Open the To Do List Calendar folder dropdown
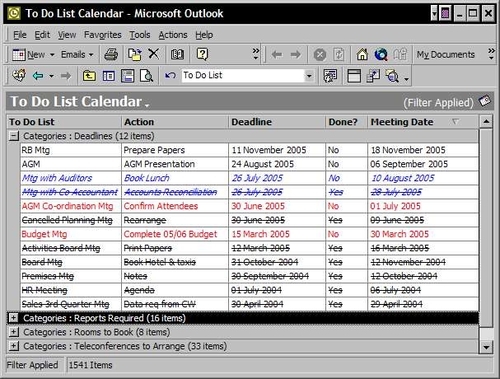 coord(147,105)
